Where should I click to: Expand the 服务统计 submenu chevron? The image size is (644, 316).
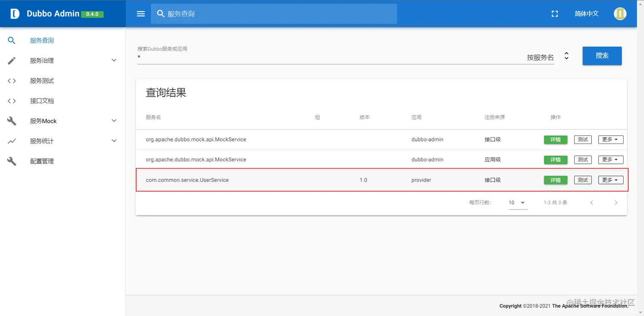114,141
